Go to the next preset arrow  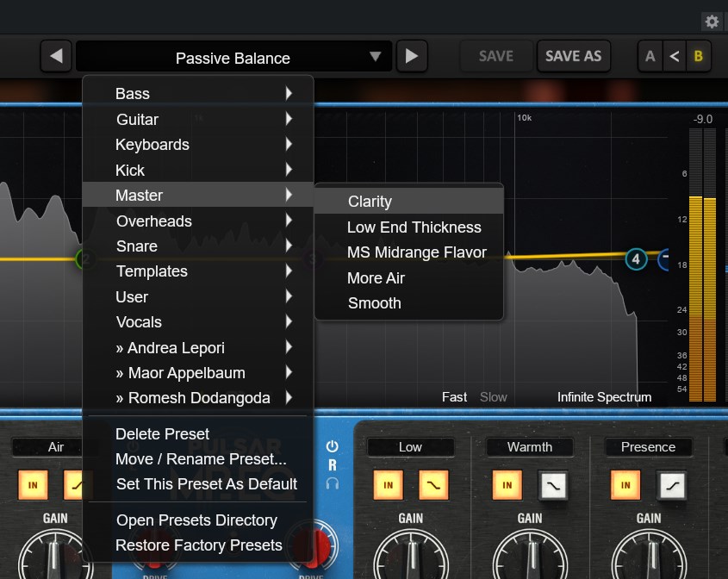(412, 57)
